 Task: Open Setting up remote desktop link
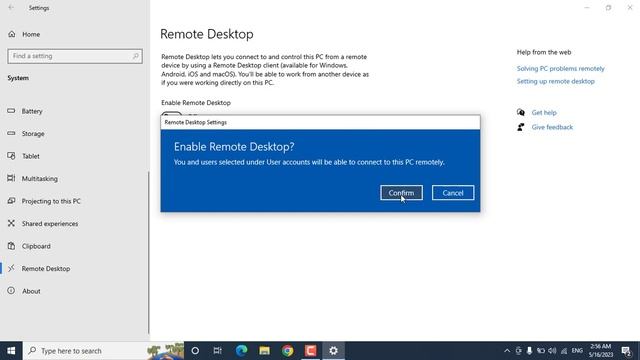(556, 81)
